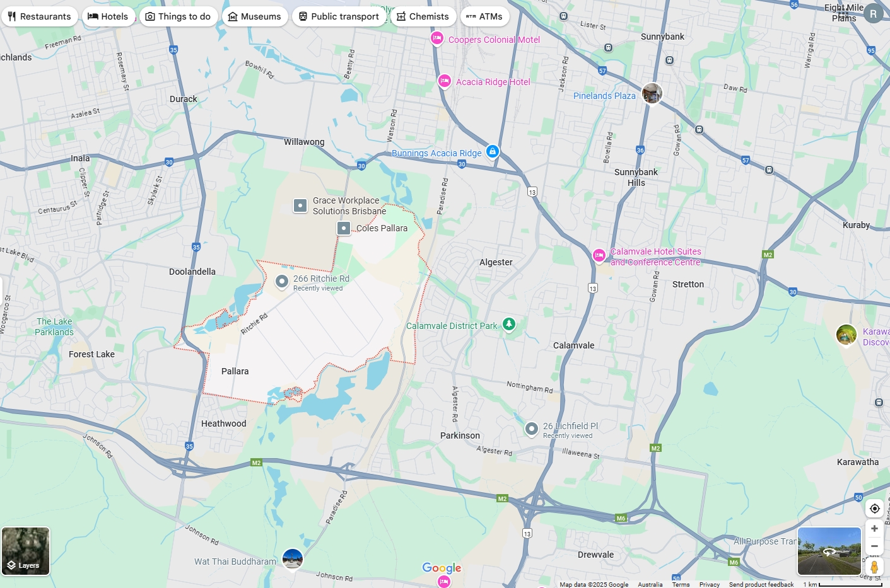
Task: Click Calamvale Hotel Suites hotel pin
Action: click(599, 256)
